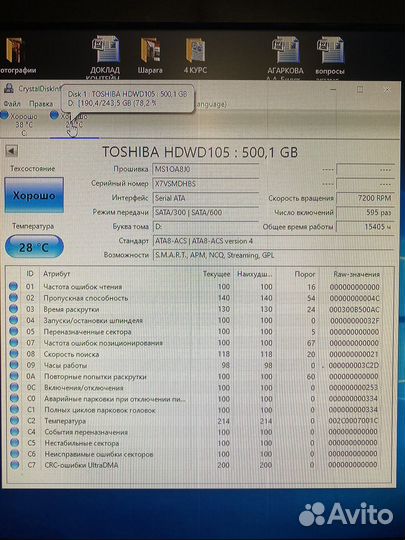Click the S.M.A.R.T., APM, NCQ features field
405x540 pixels.
click(273, 256)
